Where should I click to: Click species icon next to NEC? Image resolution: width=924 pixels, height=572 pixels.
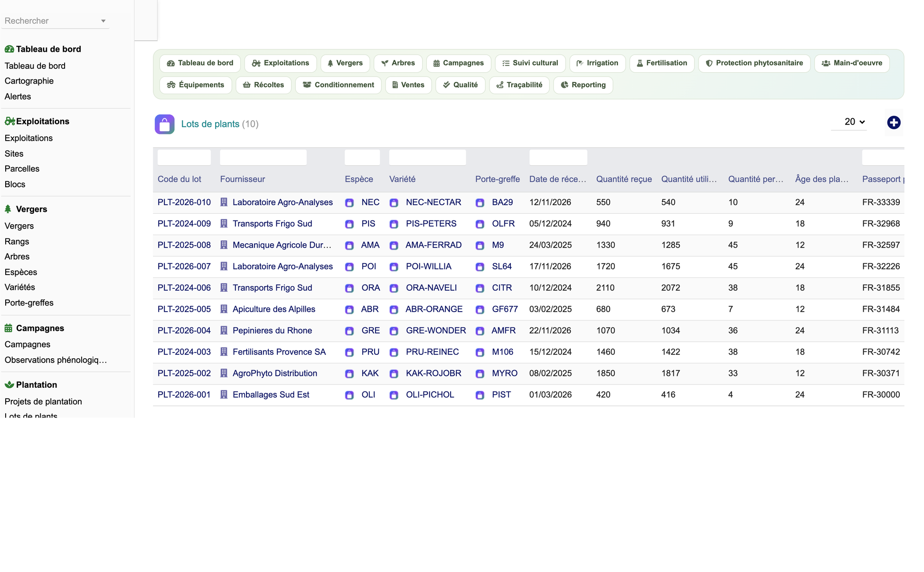(x=349, y=202)
